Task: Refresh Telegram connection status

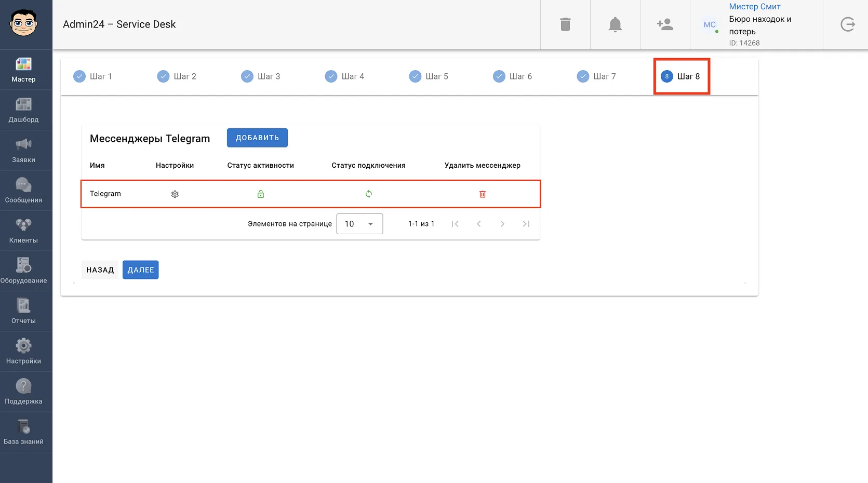Action: point(369,194)
